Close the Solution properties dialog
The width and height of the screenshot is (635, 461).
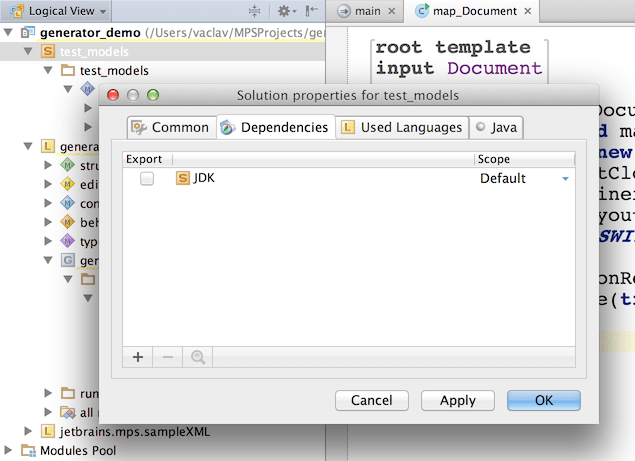point(113,95)
